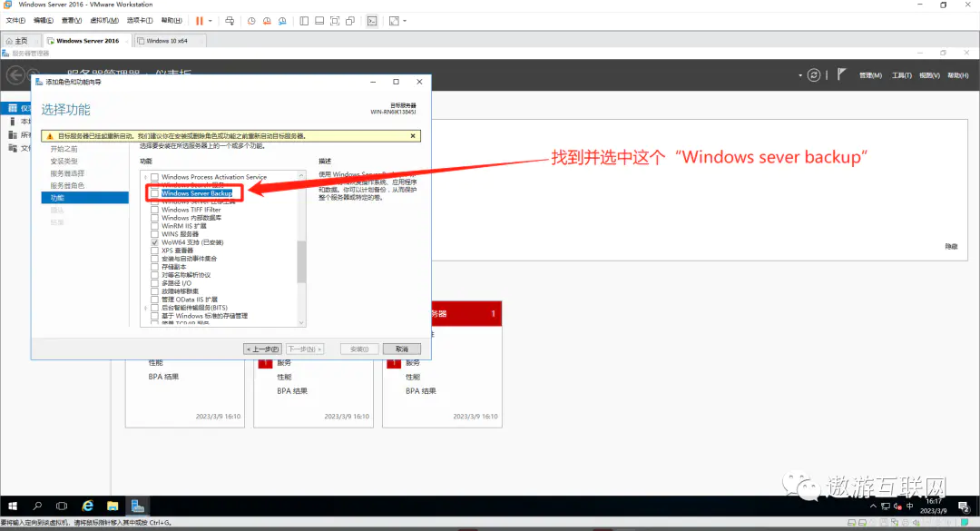Viewport: 980px width, 531px height.
Task: Open the 查看(V) menu
Action: [x=72, y=21]
